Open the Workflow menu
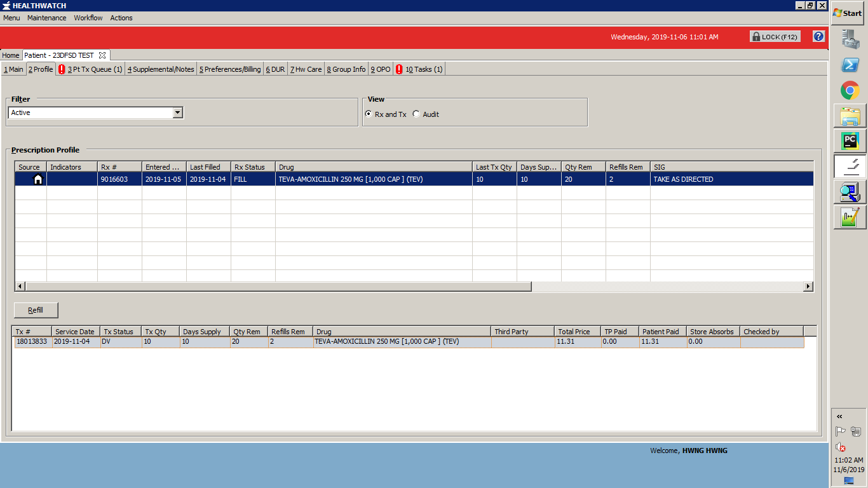The image size is (868, 488). coord(88,18)
